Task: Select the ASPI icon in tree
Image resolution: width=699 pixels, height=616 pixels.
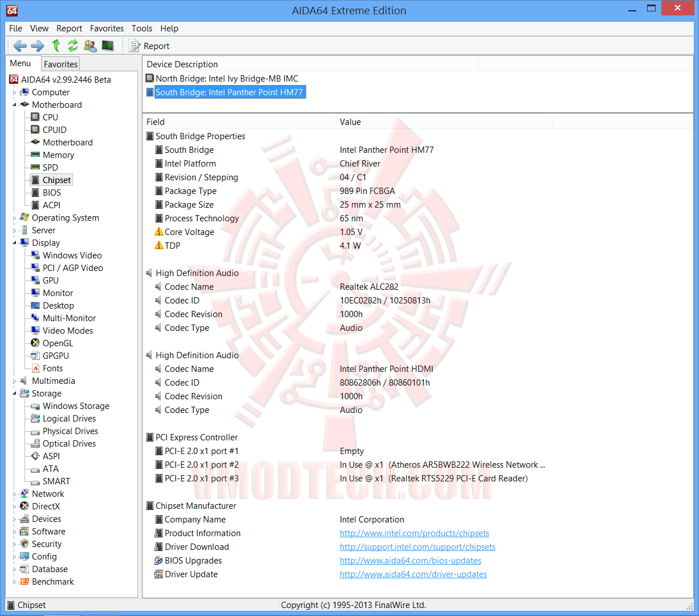Action: (x=35, y=456)
